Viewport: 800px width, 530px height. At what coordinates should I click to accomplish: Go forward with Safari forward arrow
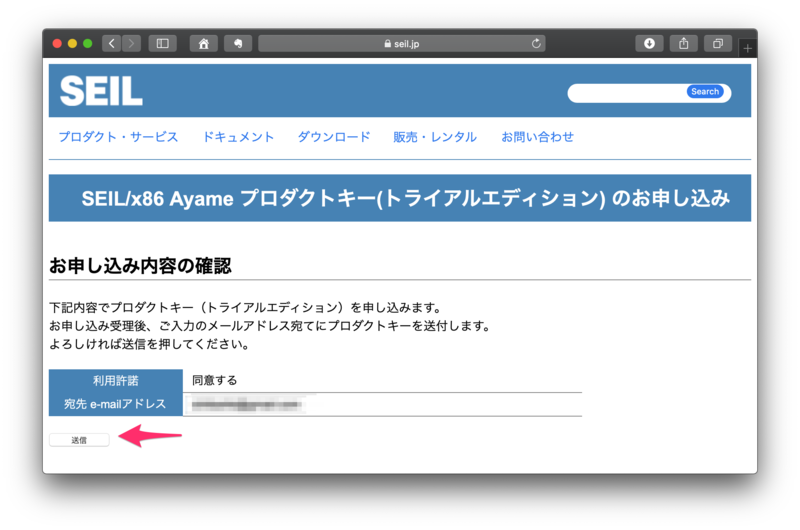coord(131,43)
